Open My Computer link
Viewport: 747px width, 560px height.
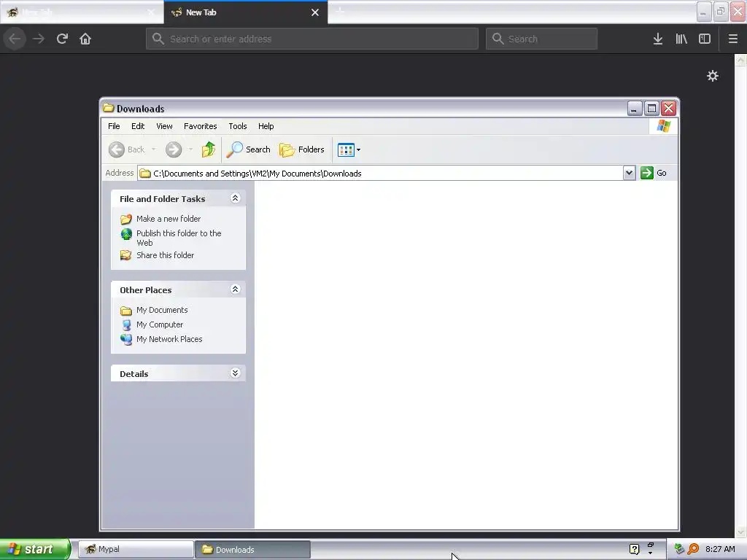[x=160, y=324]
